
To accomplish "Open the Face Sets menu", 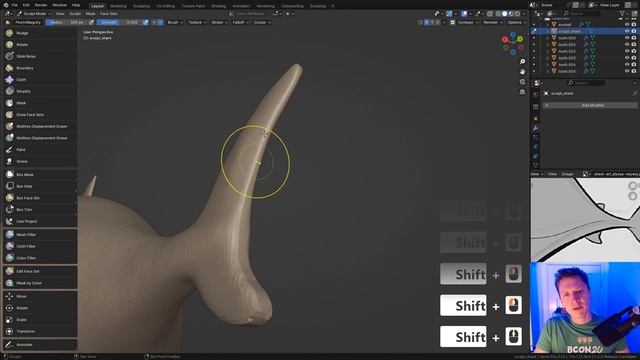I will [109, 14].
